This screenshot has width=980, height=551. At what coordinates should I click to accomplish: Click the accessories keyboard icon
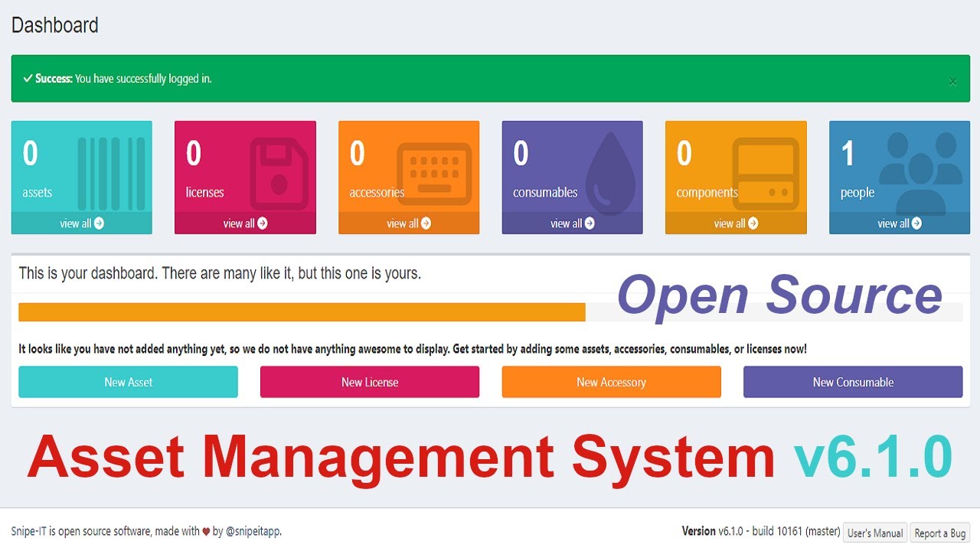pyautogui.click(x=434, y=174)
